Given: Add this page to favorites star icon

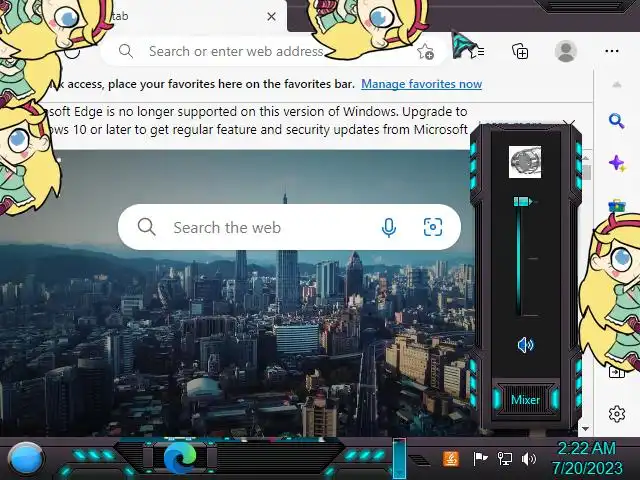Looking at the screenshot, I should [425, 52].
